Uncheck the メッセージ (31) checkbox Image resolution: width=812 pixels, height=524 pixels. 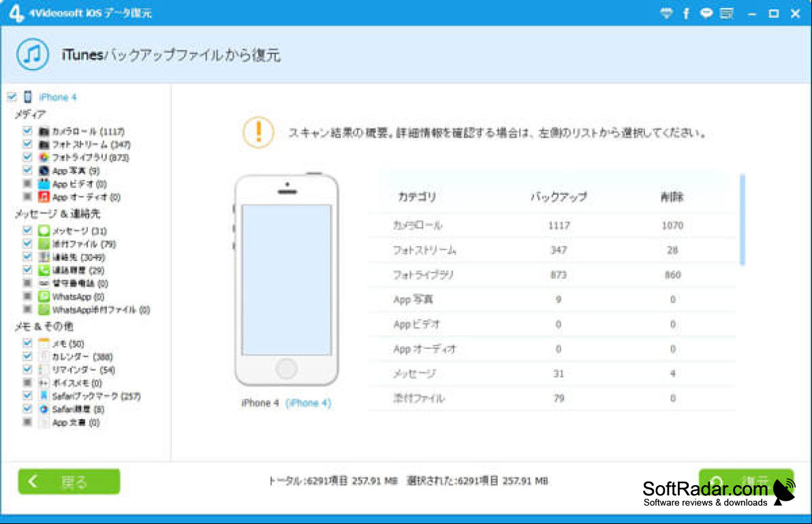click(27, 230)
